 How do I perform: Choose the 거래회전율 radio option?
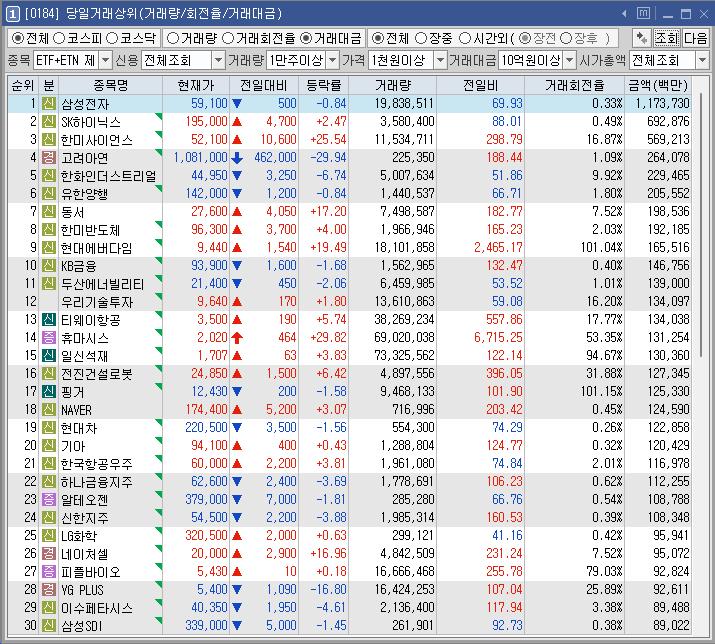coord(228,38)
